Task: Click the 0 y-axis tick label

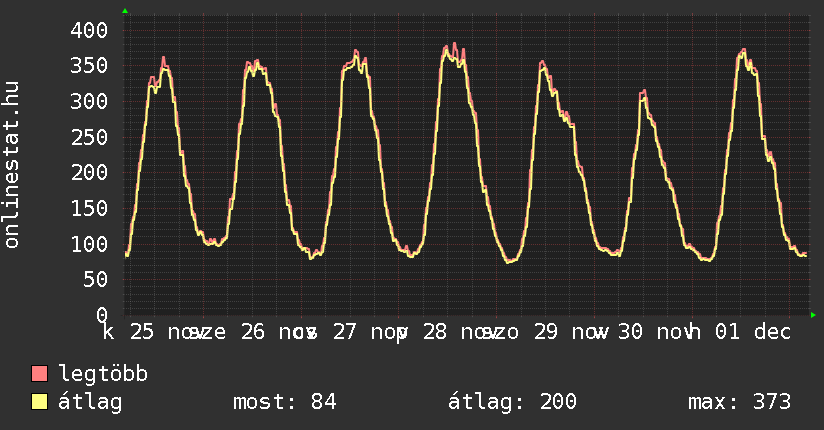Action: [100, 315]
